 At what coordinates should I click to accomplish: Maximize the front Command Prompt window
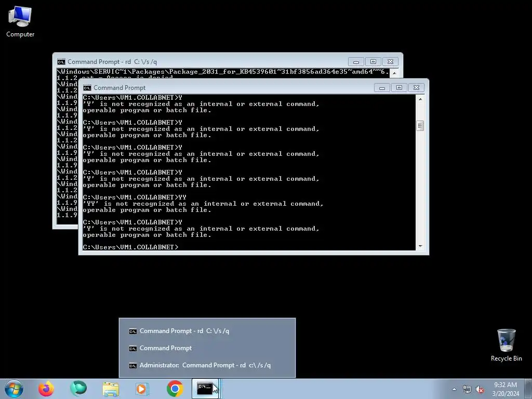(x=399, y=88)
